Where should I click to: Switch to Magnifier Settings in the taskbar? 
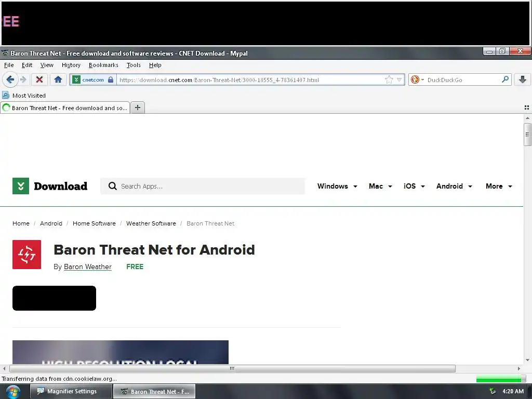(x=71, y=391)
